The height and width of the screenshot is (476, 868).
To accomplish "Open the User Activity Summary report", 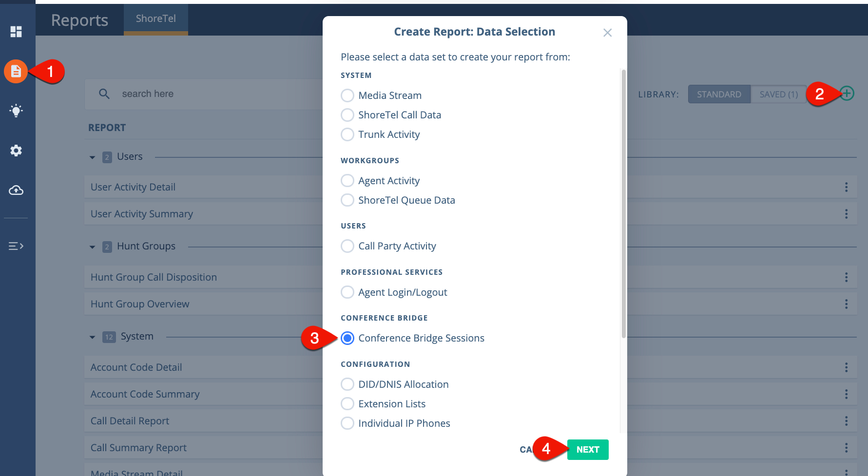I will (x=142, y=214).
